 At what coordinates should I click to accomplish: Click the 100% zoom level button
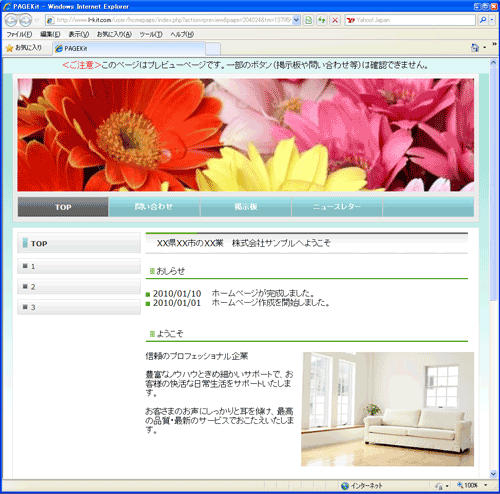click(x=467, y=485)
